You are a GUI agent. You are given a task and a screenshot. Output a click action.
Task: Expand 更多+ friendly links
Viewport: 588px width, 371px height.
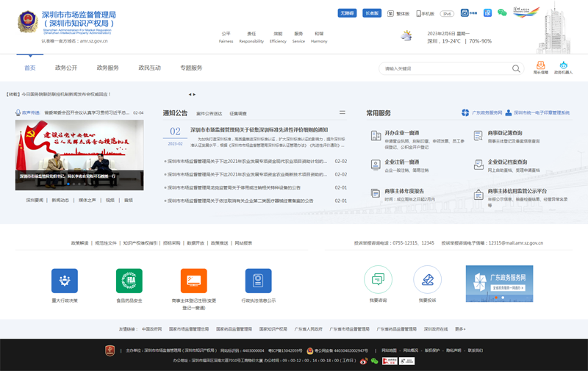click(460, 329)
